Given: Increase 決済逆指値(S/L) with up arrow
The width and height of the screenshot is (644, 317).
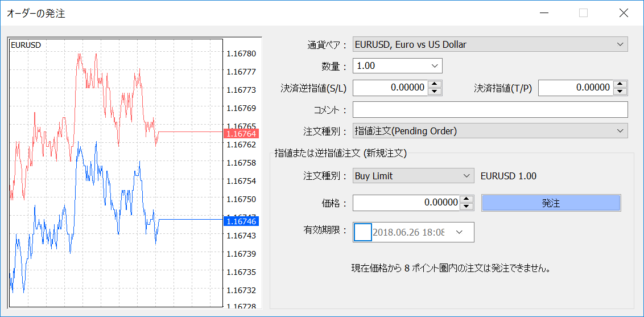Looking at the screenshot, I should point(435,84).
